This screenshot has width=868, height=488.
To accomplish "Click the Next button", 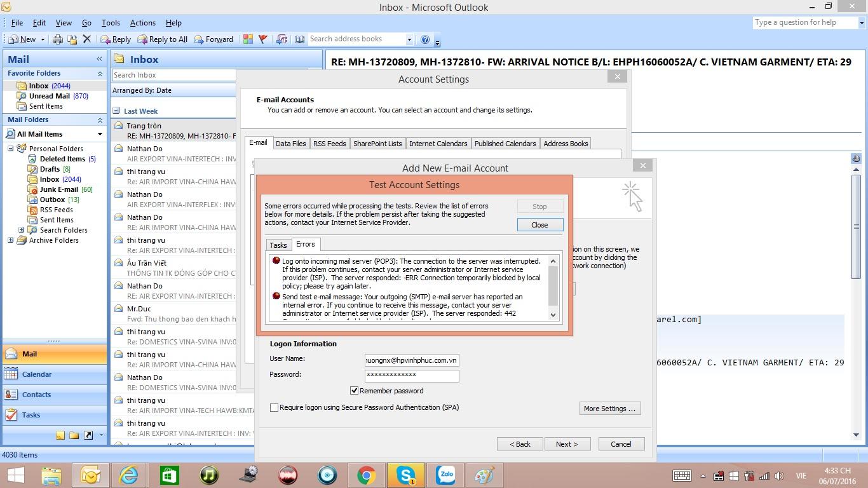I will (x=567, y=444).
